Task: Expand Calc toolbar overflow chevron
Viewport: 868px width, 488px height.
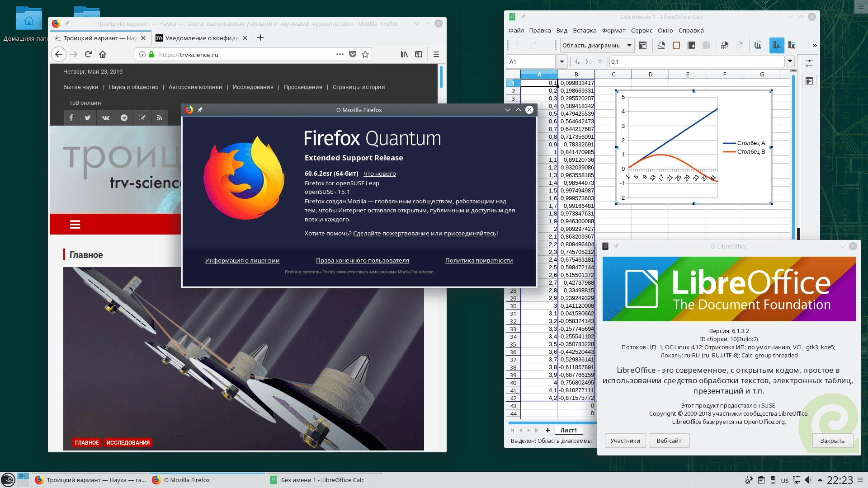Action: 815,45
